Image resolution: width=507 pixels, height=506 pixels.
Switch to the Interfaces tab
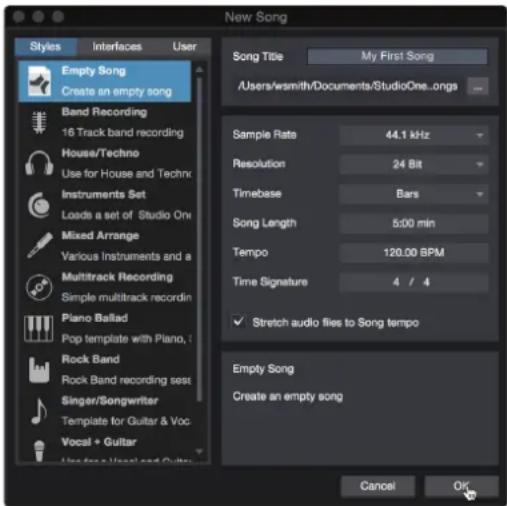coord(117,46)
